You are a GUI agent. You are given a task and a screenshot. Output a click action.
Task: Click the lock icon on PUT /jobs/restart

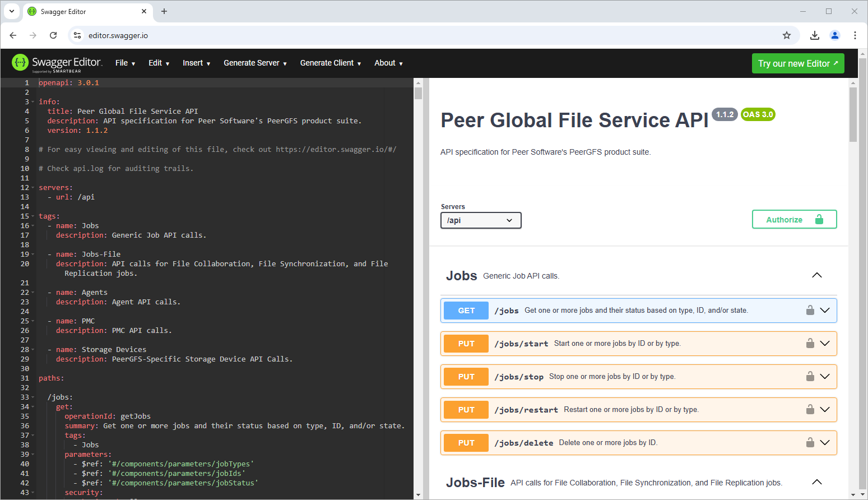810,409
